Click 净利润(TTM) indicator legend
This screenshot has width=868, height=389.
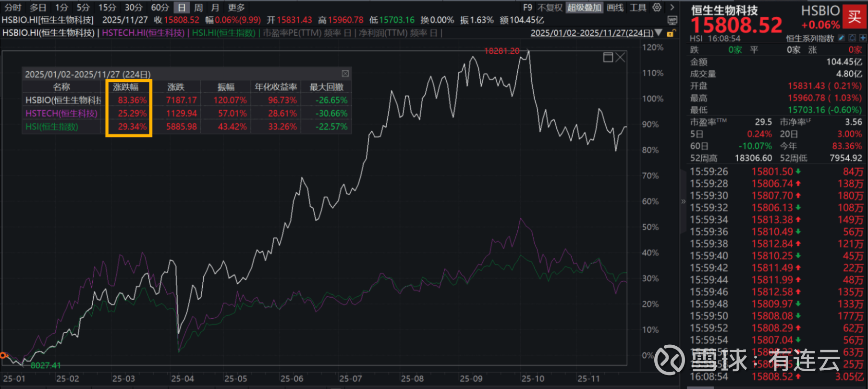point(399,33)
